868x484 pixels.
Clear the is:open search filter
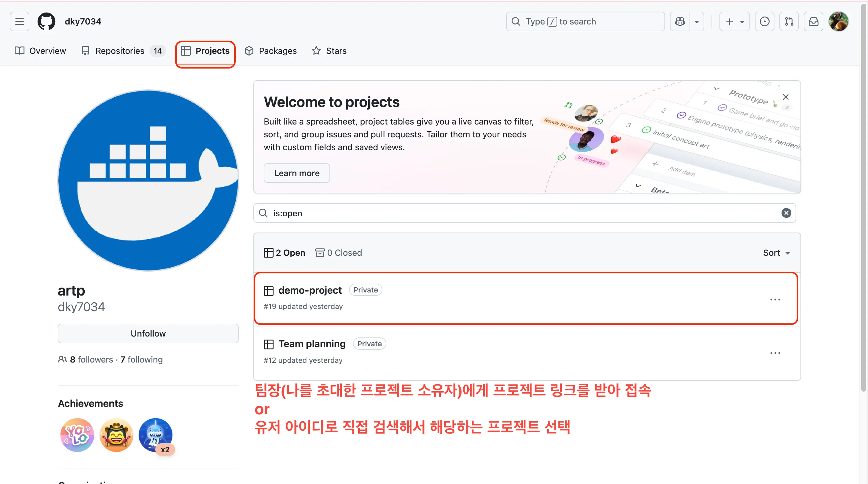(x=786, y=213)
